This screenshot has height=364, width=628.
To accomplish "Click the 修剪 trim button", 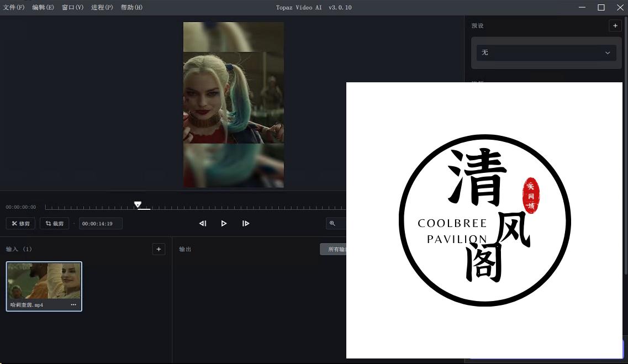I will (x=20, y=224).
